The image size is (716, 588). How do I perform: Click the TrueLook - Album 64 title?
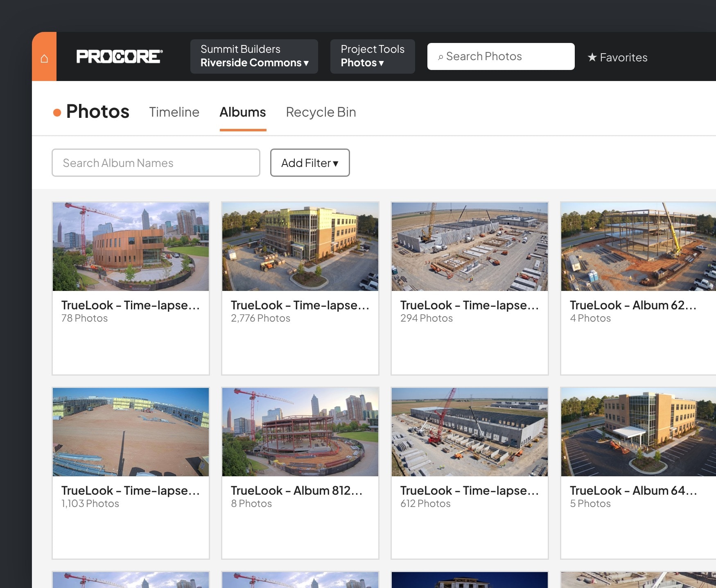pyautogui.click(x=633, y=491)
